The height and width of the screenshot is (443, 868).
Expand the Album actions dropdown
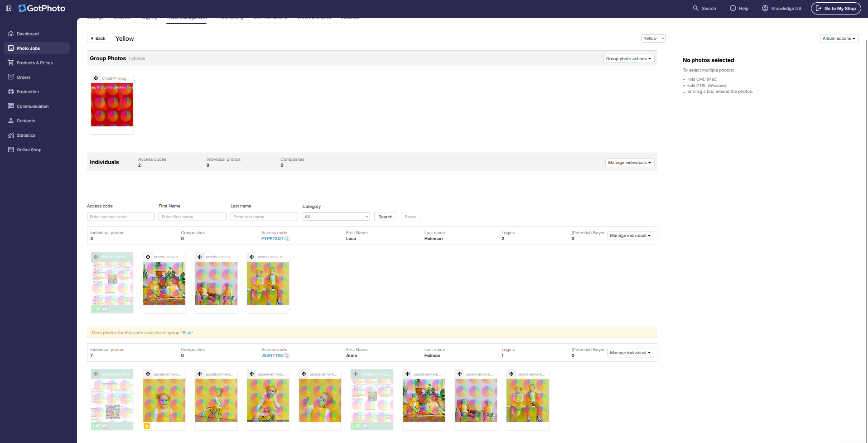[x=839, y=39]
